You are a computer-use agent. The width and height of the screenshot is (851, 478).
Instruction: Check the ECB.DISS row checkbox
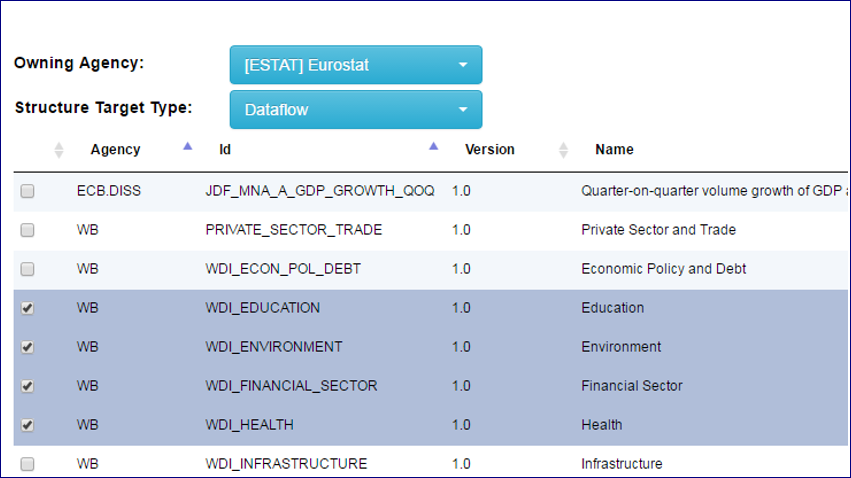click(28, 191)
